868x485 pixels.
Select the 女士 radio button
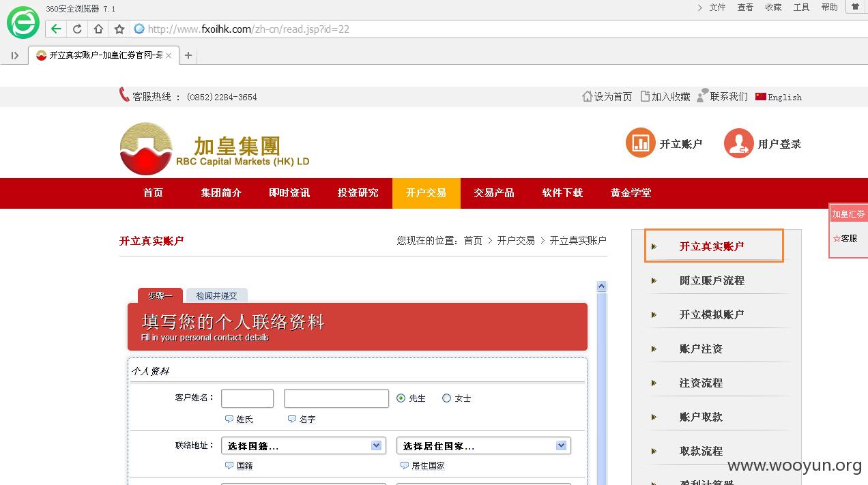447,398
